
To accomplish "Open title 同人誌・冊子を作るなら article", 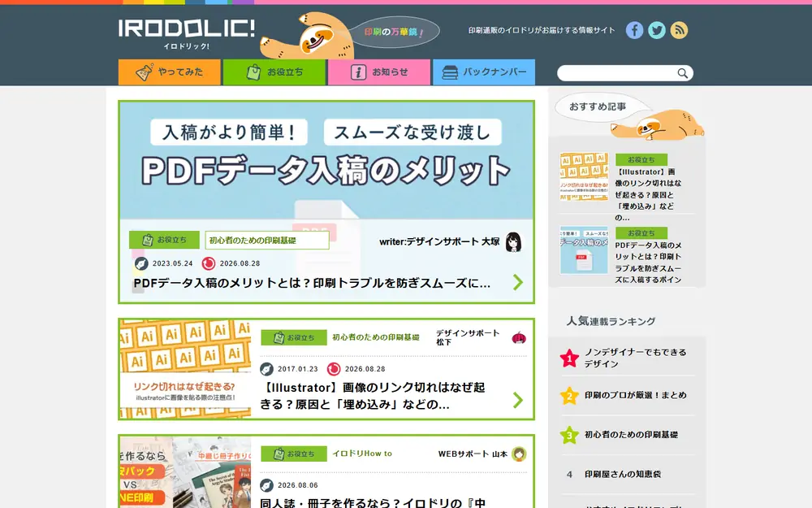I will pos(373,502).
